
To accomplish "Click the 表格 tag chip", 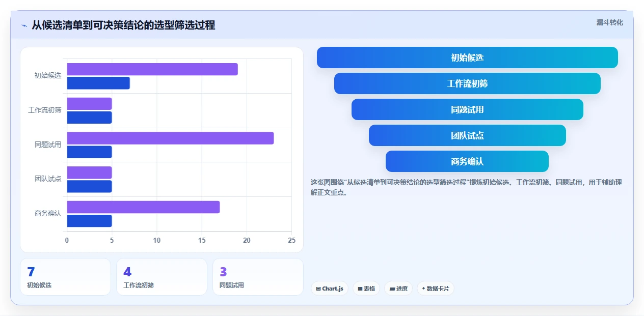I will pos(366,289).
